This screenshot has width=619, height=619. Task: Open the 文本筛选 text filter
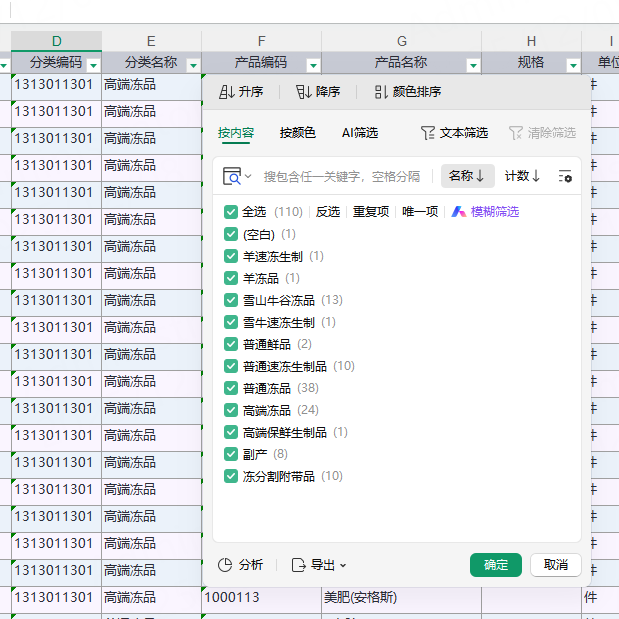click(454, 133)
